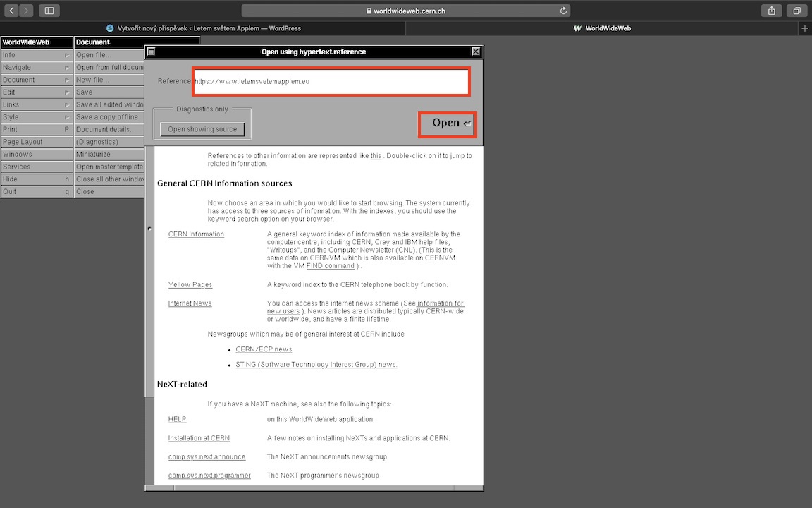Select Document details...
The width and height of the screenshot is (812, 508).
(109, 130)
